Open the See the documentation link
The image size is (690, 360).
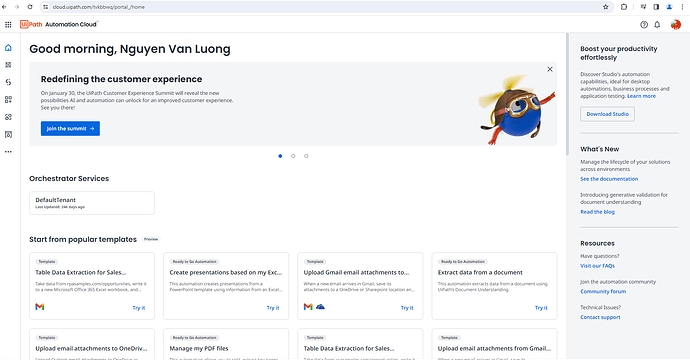tap(609, 179)
